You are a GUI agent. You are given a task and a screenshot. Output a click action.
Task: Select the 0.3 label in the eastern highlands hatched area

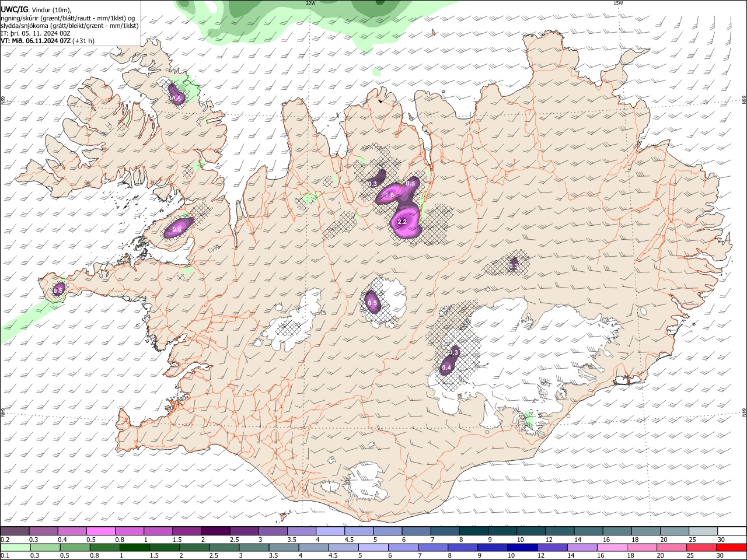click(514, 266)
